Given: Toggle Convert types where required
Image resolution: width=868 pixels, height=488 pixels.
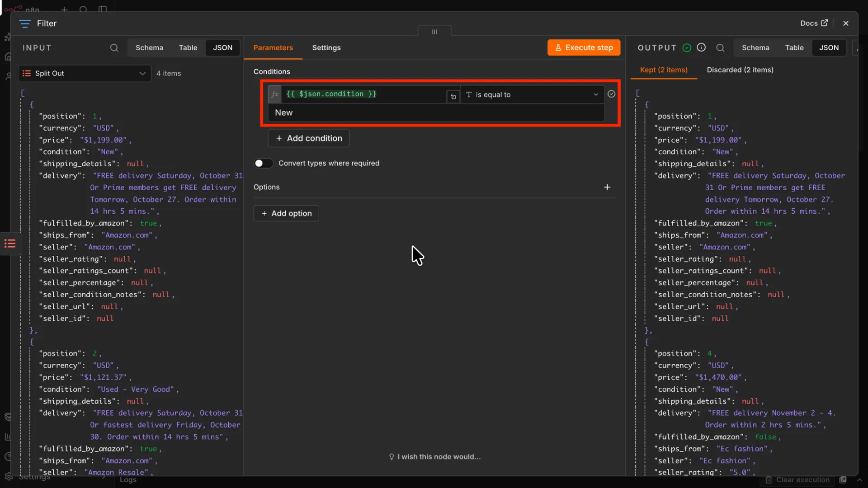Looking at the screenshot, I should [x=263, y=163].
